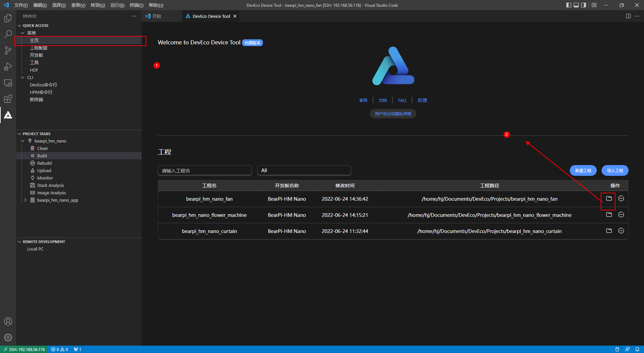The width and height of the screenshot is (644, 353).
Task: Collapse the CLI tree node
Action: point(22,77)
